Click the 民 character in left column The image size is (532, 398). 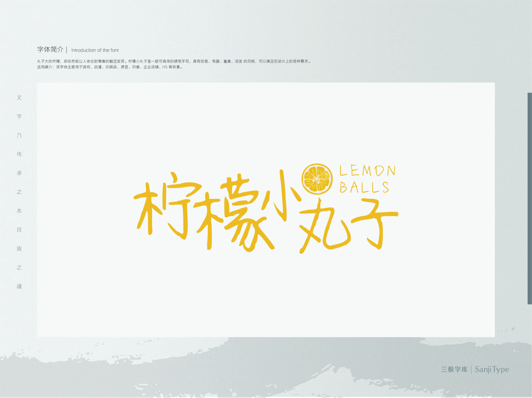point(19,230)
